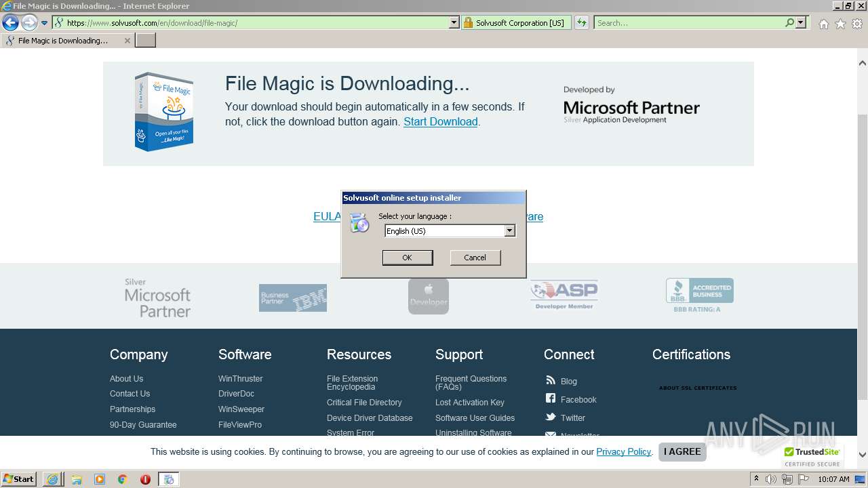Open Software User Guides link
The height and width of the screenshot is (488, 868).
click(x=475, y=418)
